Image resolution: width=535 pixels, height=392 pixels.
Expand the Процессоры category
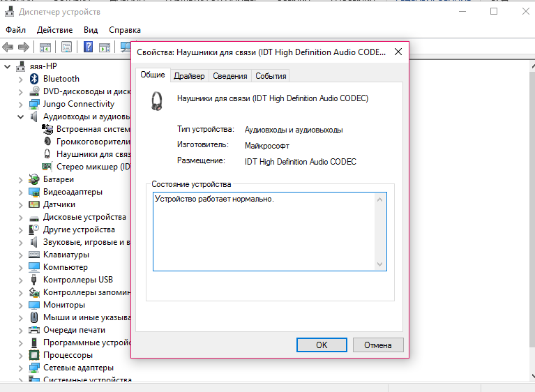[x=20, y=356]
